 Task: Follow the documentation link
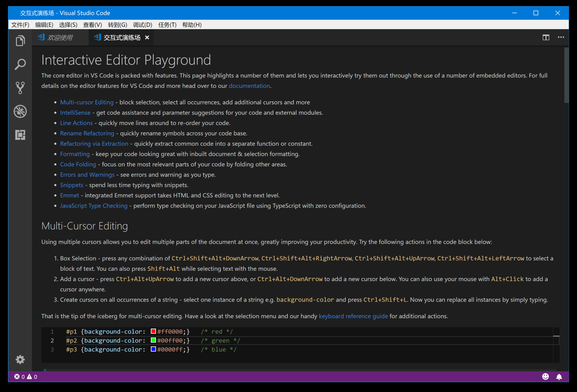[249, 86]
